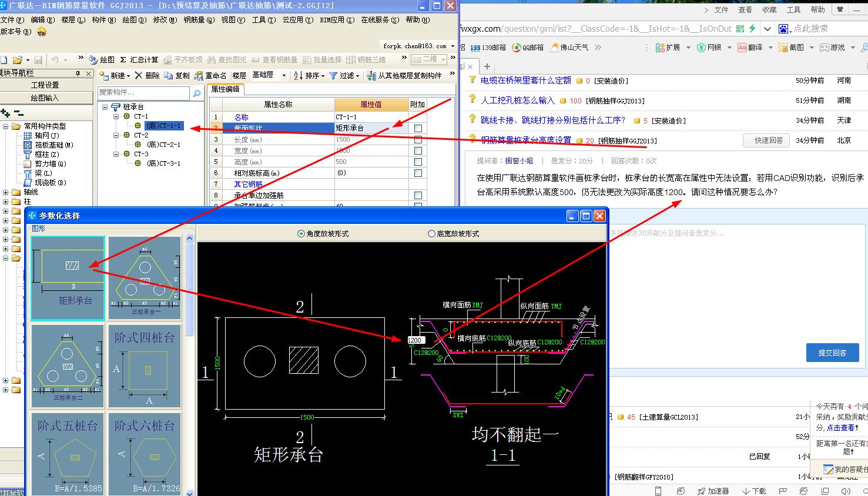
Task: Click the 排序 sort icon
Action: tap(299, 75)
